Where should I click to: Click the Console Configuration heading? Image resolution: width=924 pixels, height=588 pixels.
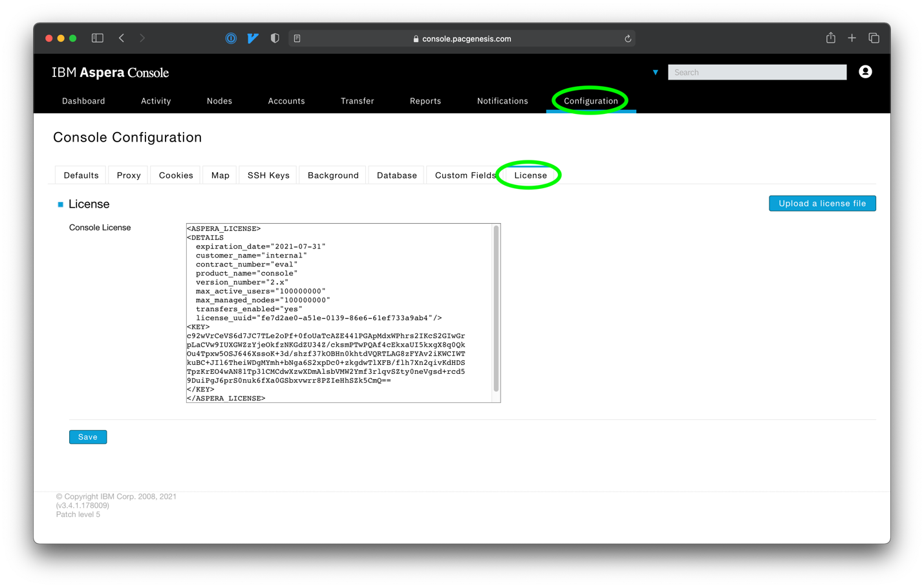[x=127, y=137]
